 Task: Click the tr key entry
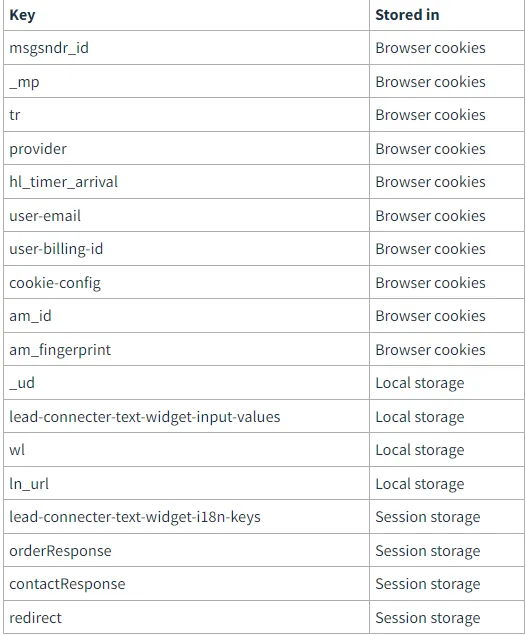pyautogui.click(x=15, y=115)
